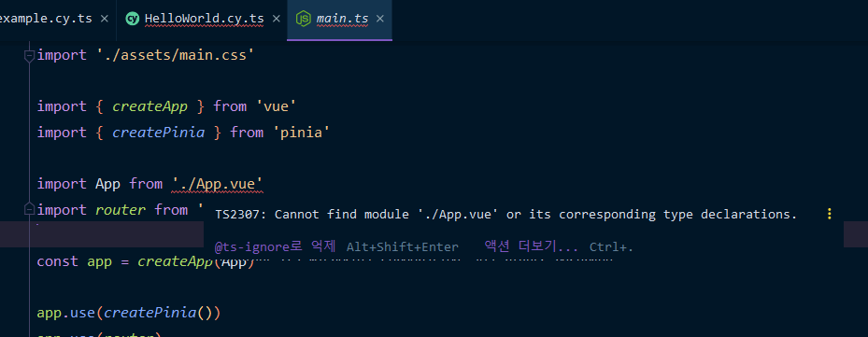The height and width of the screenshot is (337, 868).
Task: Click the underlined './App.vue' import path
Action: (x=217, y=184)
